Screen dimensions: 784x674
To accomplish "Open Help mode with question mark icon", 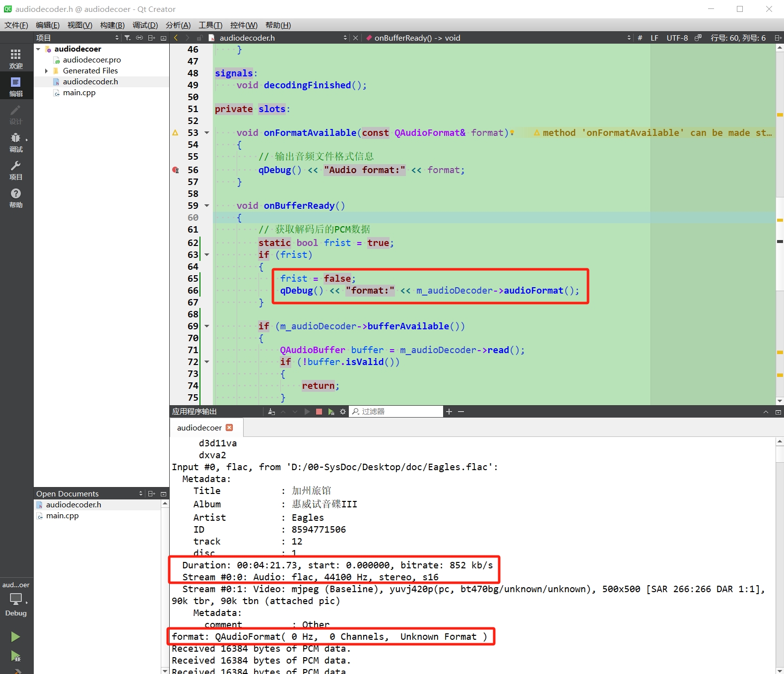I will (x=16, y=197).
